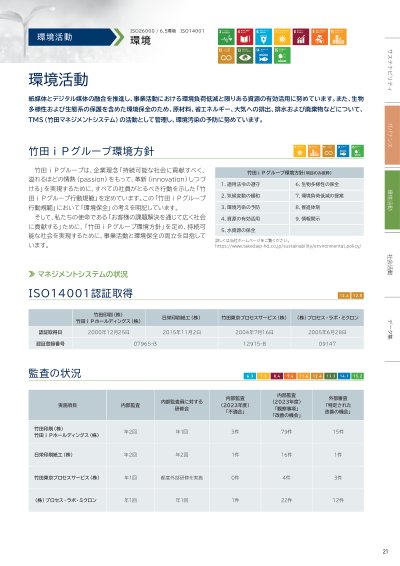Screen dimensions: 400x566
Task: Click the SDG 15 tree icon in header
Action: [282, 55]
